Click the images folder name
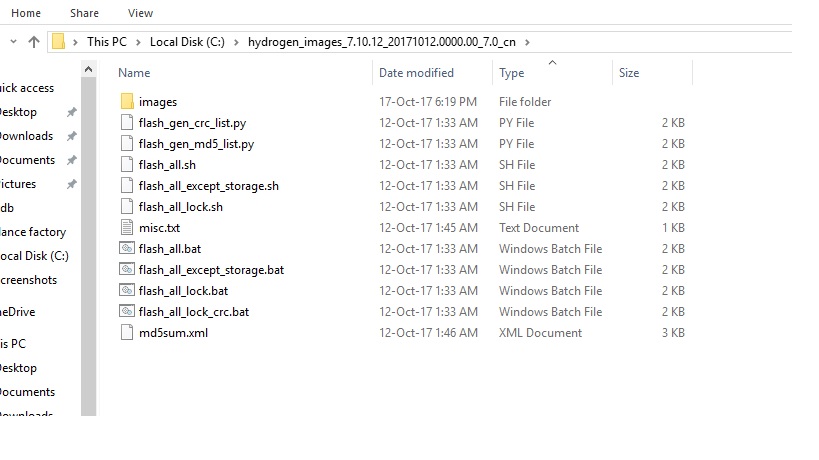Screen dimensions: 819x460 coord(158,102)
